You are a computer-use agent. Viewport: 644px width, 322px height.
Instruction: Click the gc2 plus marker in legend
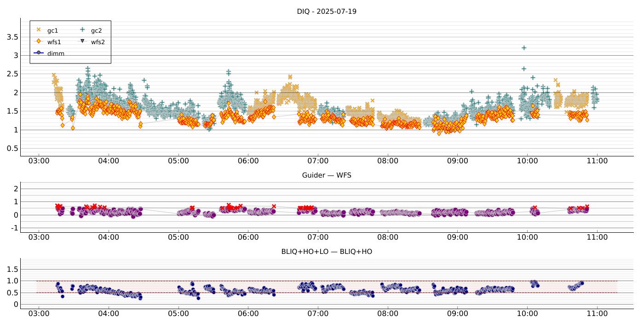83,29
